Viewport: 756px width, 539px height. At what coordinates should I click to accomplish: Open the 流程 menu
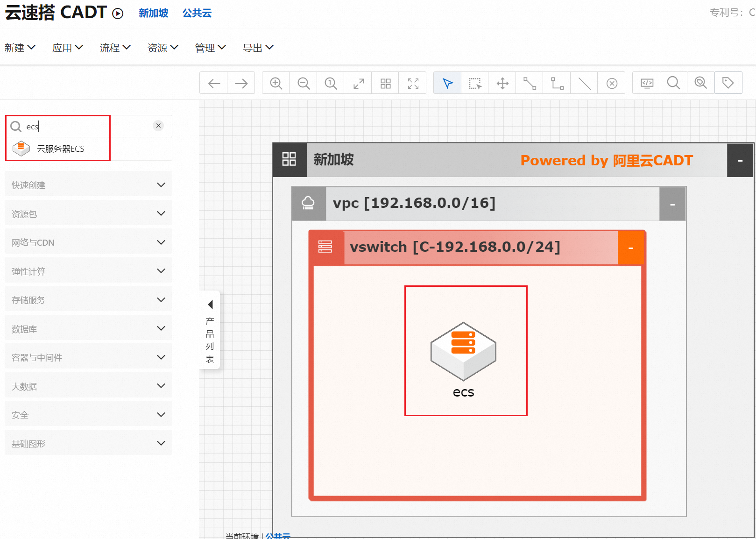point(115,48)
